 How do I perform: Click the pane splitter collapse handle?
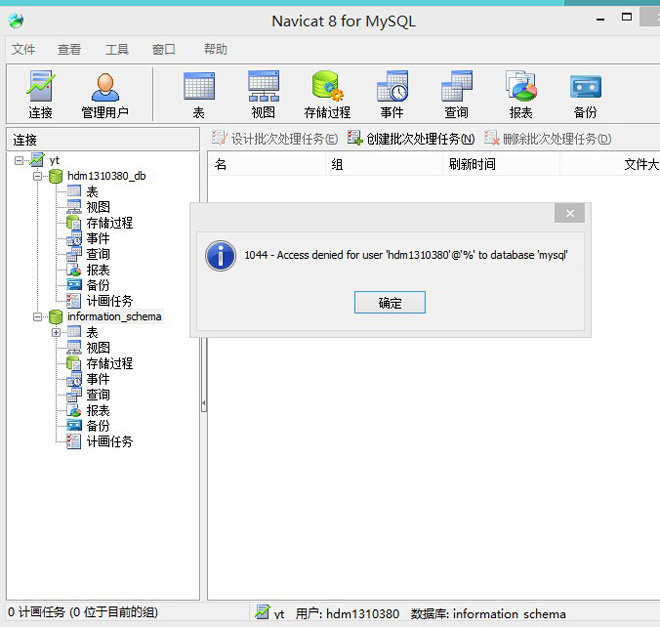(x=204, y=403)
